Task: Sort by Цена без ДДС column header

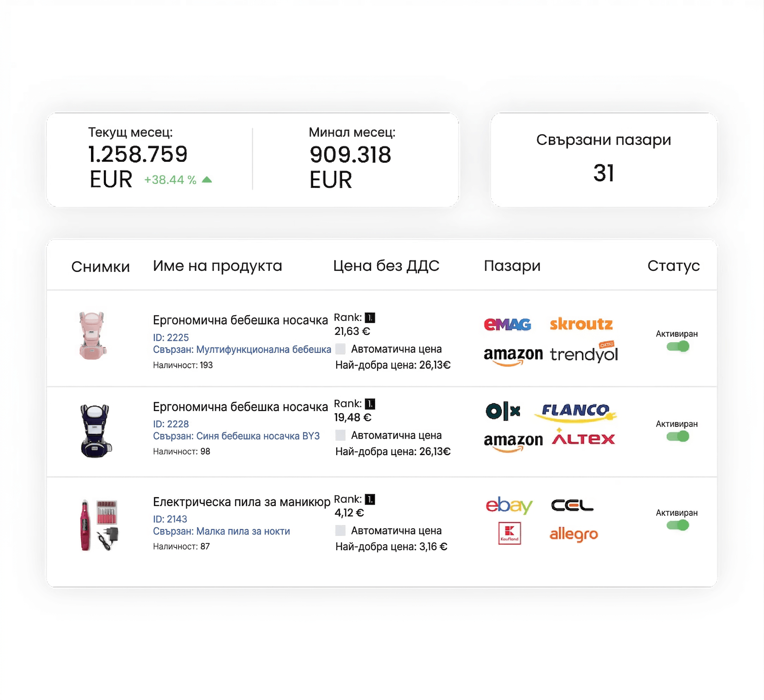Action: (x=386, y=266)
